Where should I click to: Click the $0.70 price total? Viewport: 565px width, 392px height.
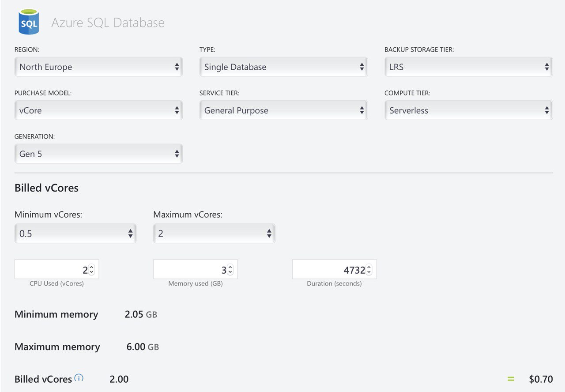pyautogui.click(x=541, y=379)
